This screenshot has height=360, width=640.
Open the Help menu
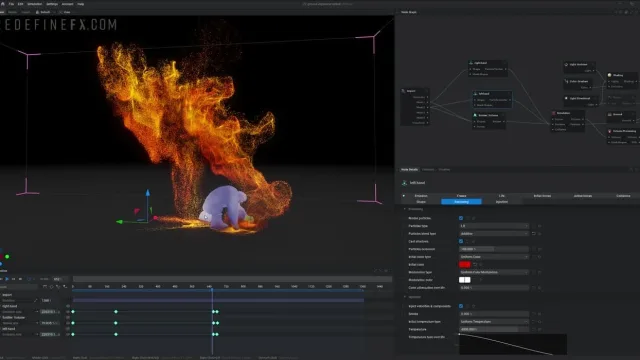tap(81, 4)
